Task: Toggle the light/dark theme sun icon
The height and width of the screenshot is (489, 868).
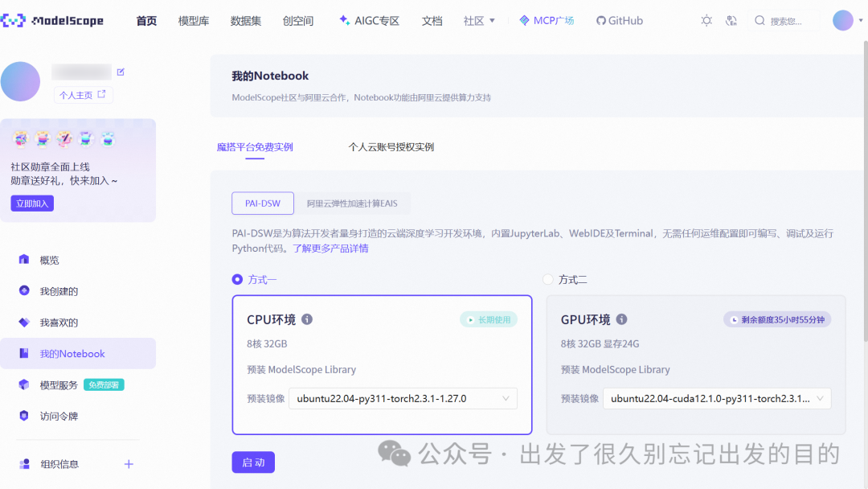Action: click(x=706, y=20)
